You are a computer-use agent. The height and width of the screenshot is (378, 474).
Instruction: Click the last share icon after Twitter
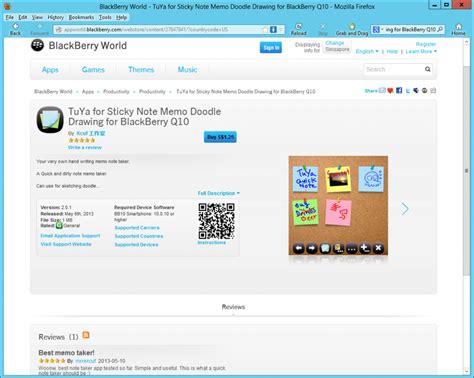point(433,90)
